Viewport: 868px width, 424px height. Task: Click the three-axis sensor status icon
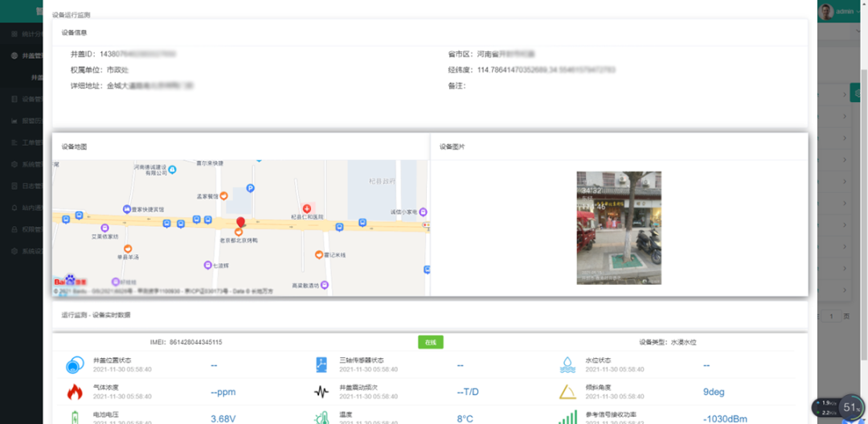point(321,365)
